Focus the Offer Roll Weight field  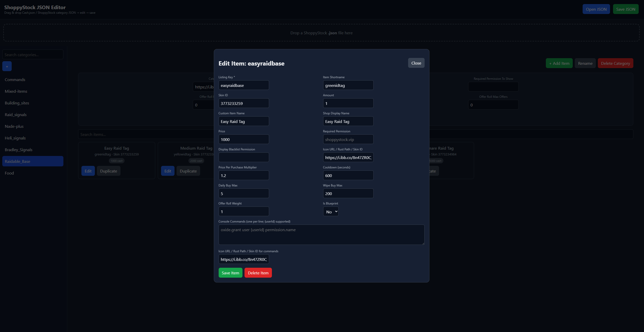pos(243,212)
